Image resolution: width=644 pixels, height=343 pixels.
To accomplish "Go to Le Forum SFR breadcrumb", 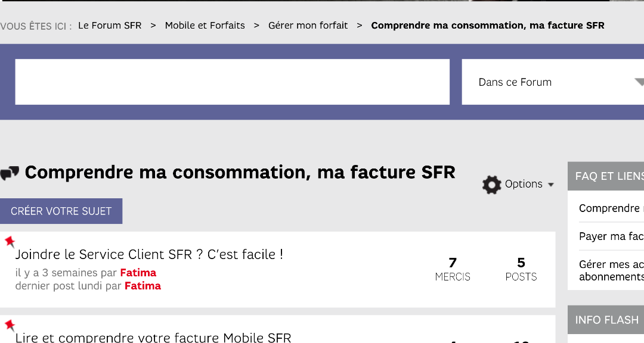I will coord(110,26).
